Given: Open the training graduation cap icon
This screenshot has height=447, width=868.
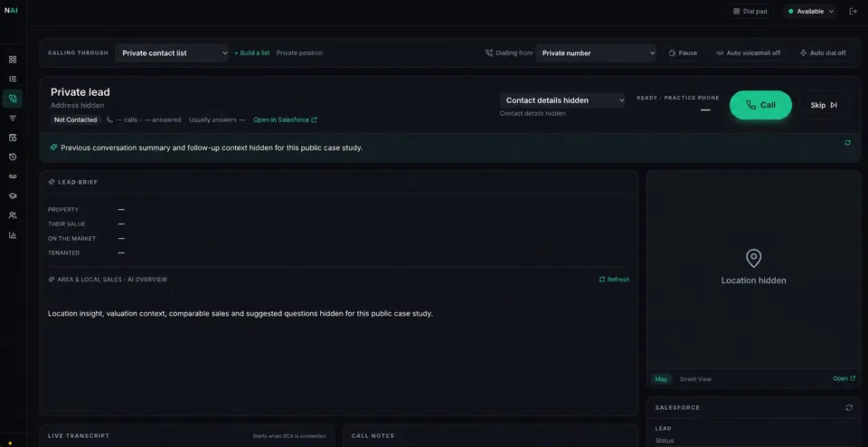Looking at the screenshot, I should click(x=13, y=195).
